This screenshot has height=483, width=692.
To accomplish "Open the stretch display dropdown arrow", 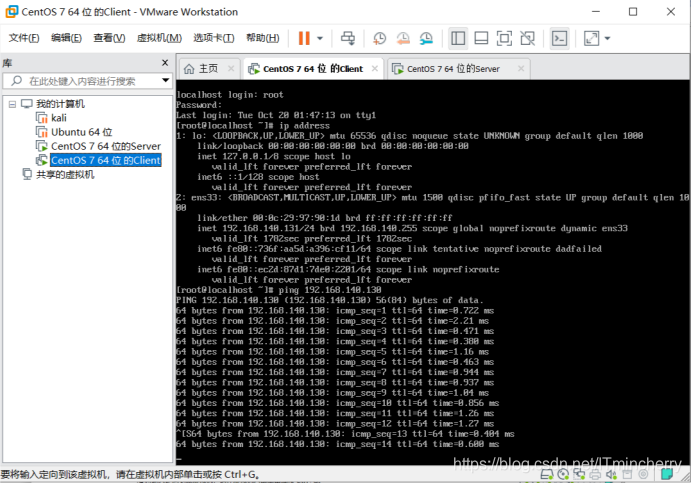I will click(607, 38).
